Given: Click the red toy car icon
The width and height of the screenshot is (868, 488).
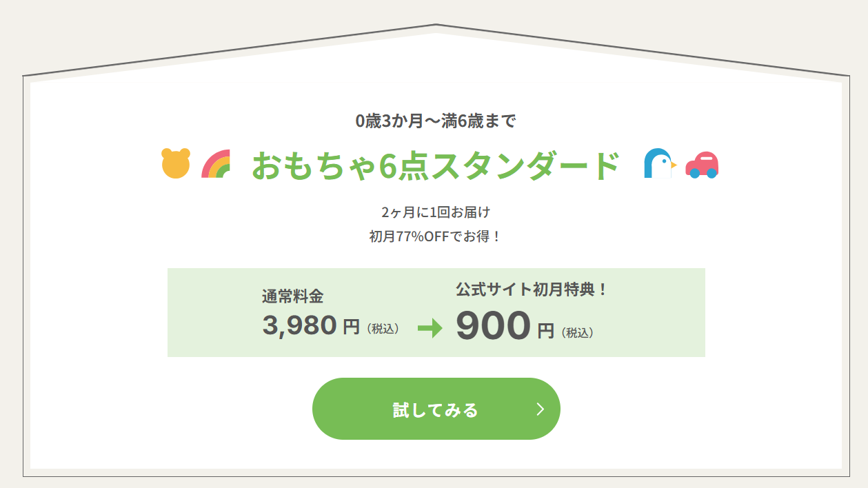Looking at the screenshot, I should click(x=702, y=165).
